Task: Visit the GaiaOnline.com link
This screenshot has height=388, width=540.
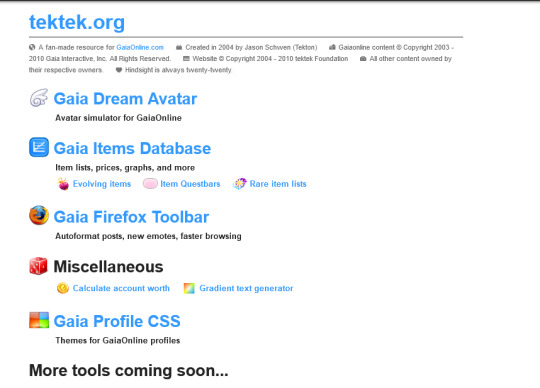Action: (140, 48)
